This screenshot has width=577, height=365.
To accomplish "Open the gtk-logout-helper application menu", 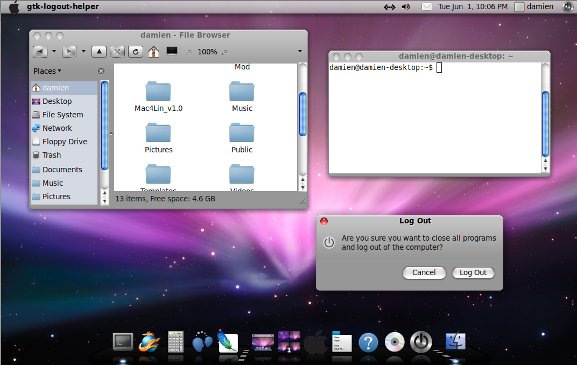I will click(x=63, y=7).
